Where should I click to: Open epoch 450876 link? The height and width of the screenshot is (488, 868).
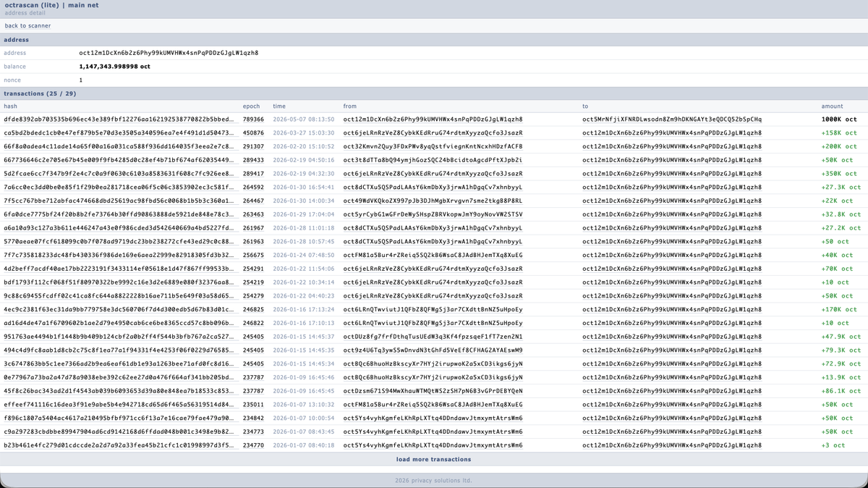pos(253,132)
